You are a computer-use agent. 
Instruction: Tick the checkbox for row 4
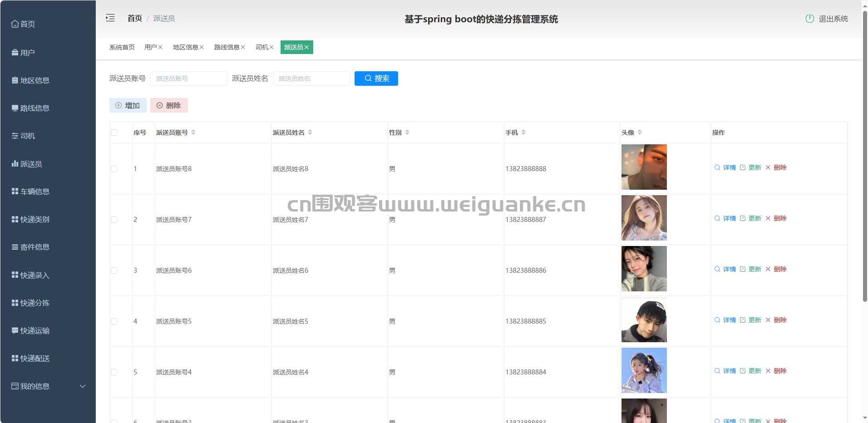114,321
